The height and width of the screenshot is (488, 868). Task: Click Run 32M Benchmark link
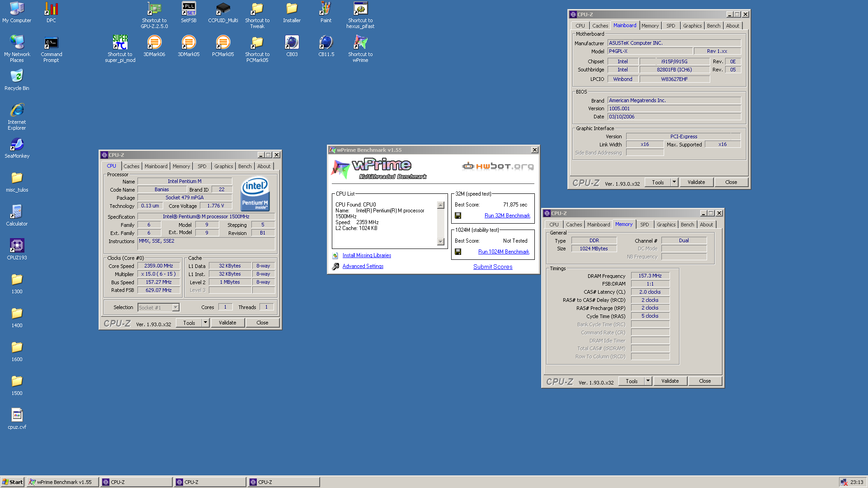[x=507, y=216]
